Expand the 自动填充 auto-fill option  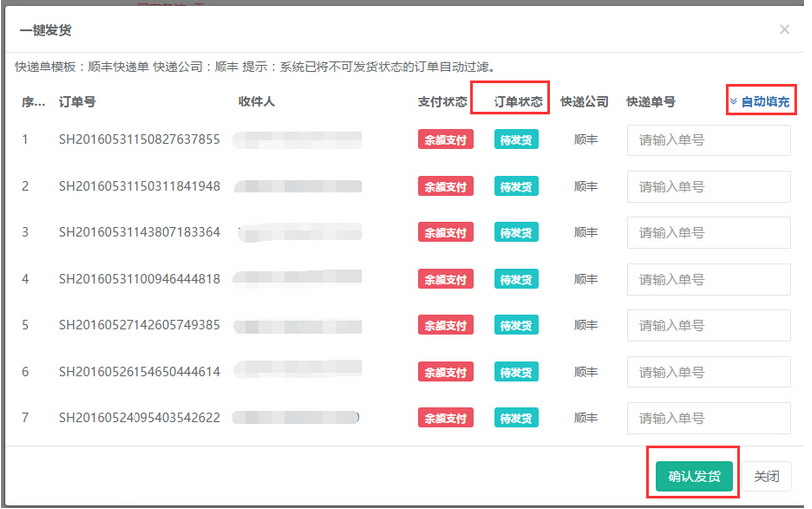[x=761, y=101]
